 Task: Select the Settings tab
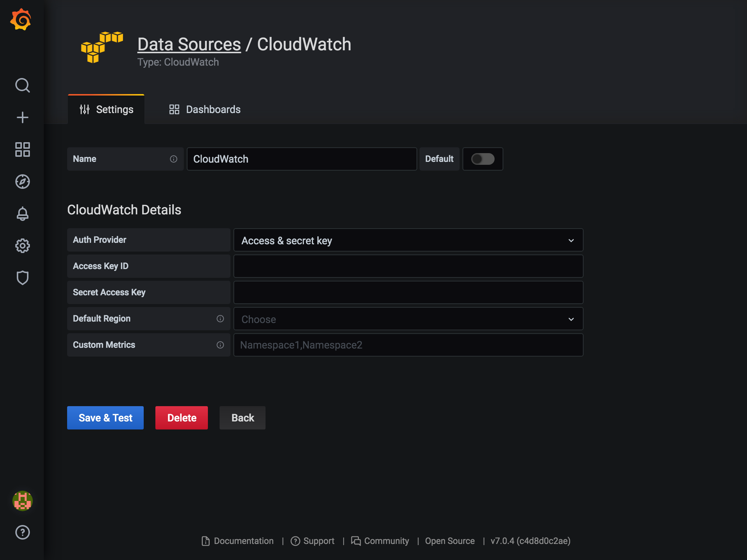(106, 109)
